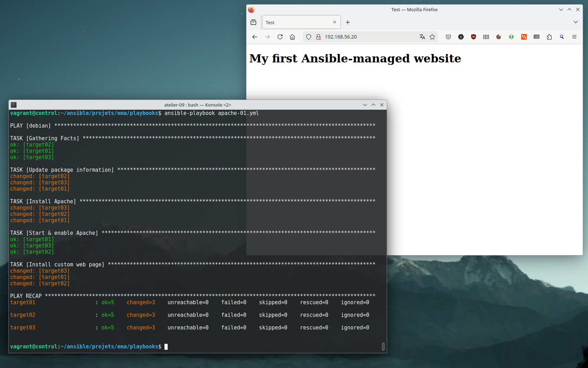Click the insecure connection padlock icon

pyautogui.click(x=318, y=37)
